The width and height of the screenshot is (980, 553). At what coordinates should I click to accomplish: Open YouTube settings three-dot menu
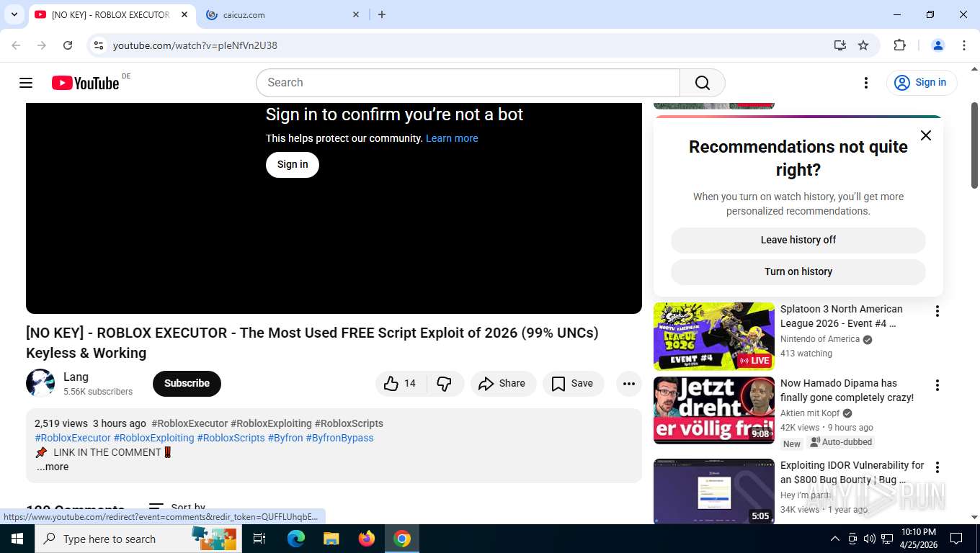click(x=866, y=83)
